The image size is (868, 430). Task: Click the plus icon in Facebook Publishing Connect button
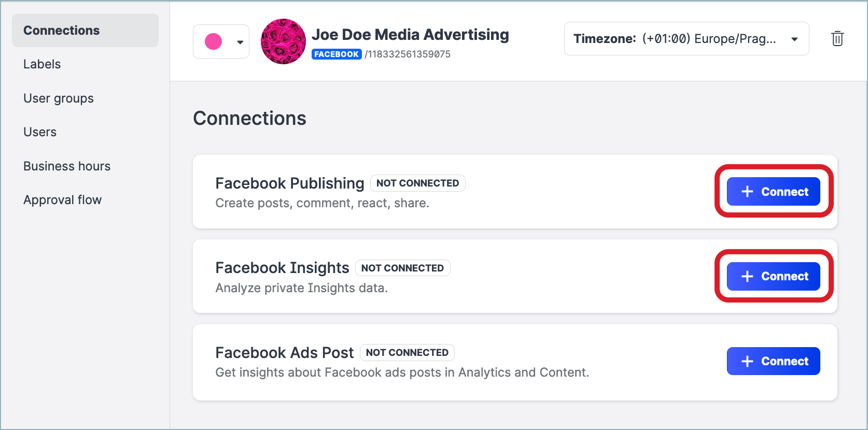tap(747, 191)
